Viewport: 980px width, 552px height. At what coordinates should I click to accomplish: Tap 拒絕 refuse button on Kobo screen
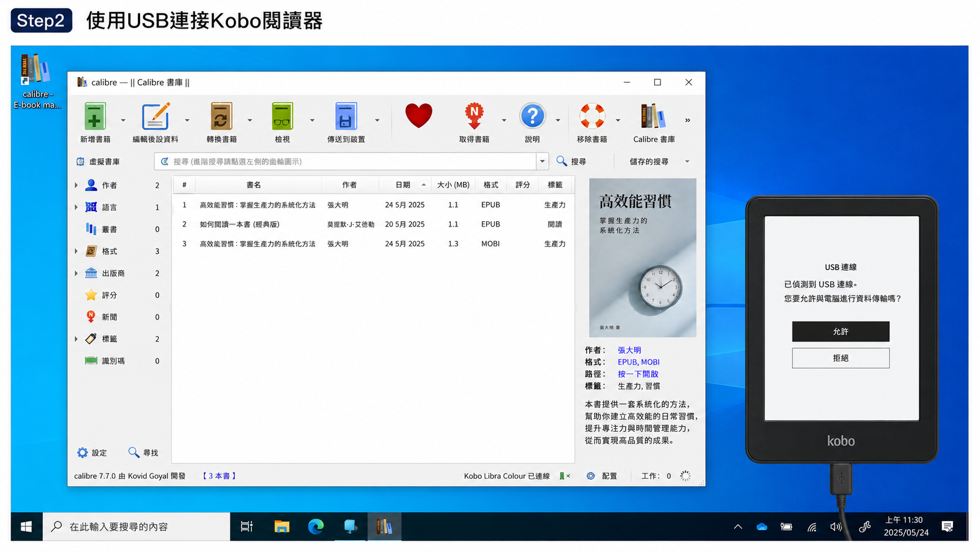click(x=841, y=358)
